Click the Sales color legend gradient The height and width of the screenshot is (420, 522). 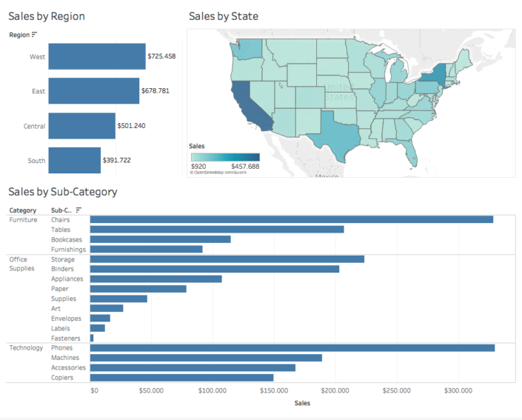coord(224,157)
